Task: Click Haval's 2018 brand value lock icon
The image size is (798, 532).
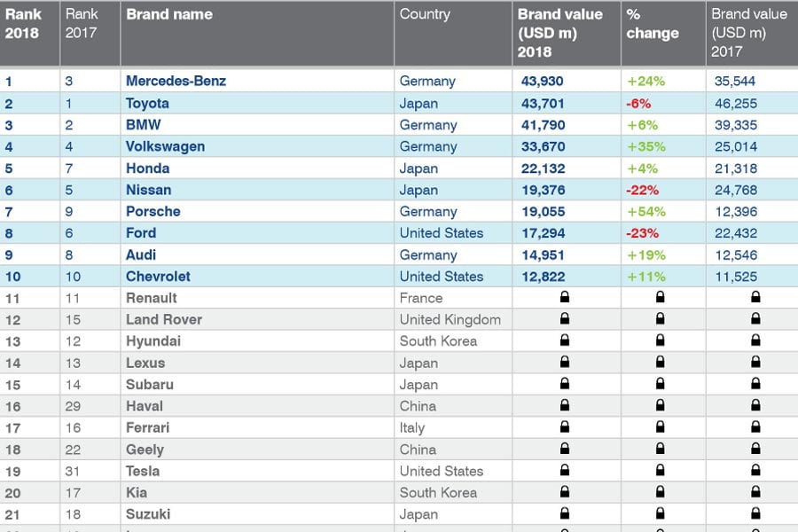Action: click(x=565, y=406)
